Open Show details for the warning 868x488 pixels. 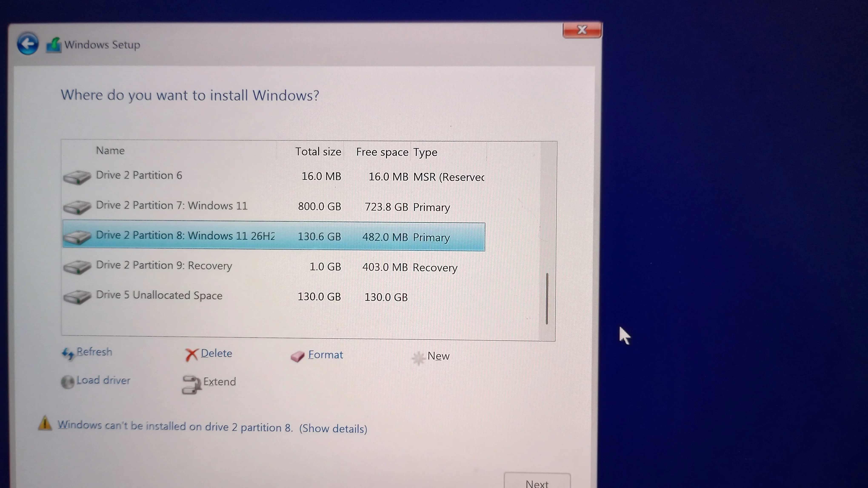(333, 429)
